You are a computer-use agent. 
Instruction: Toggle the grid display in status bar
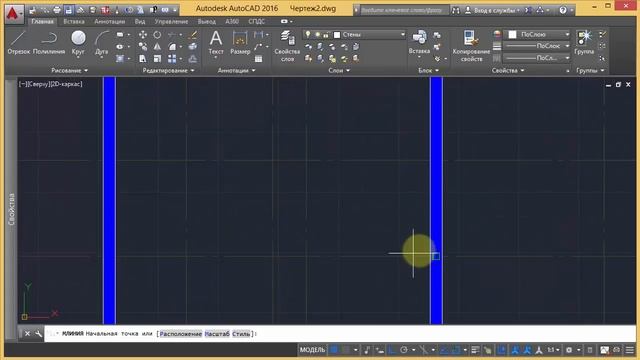pos(334,350)
